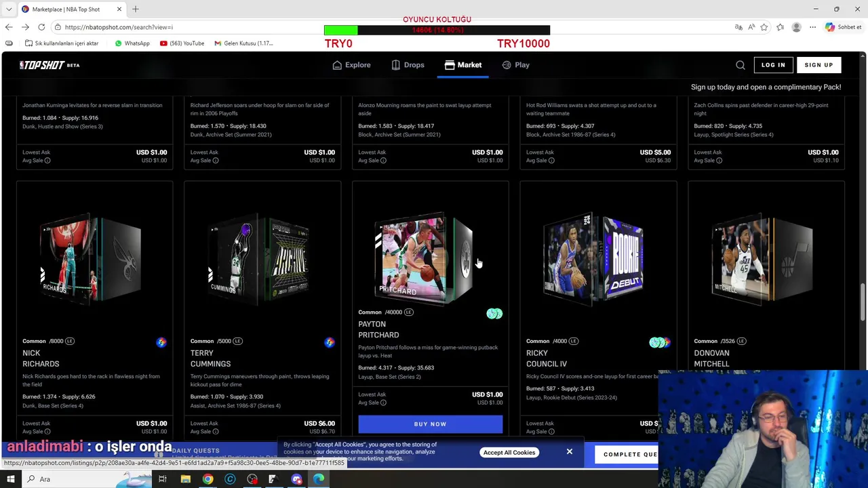Click Avg Sale info icon on Zach Collins card
868x488 pixels.
click(x=719, y=161)
